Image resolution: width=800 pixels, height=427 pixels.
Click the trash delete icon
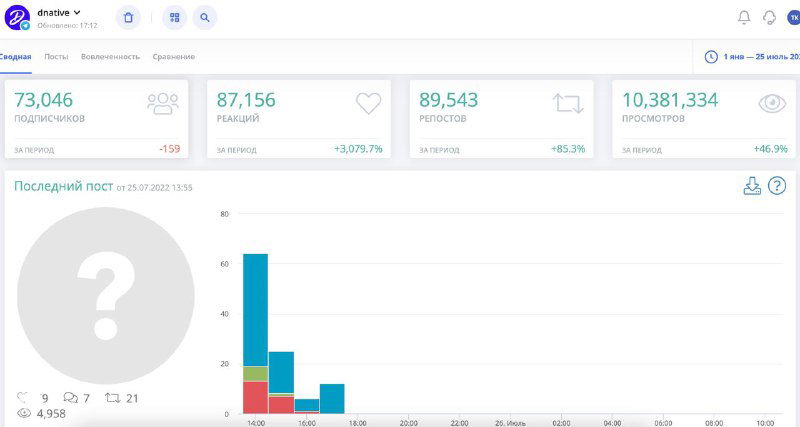tap(128, 18)
